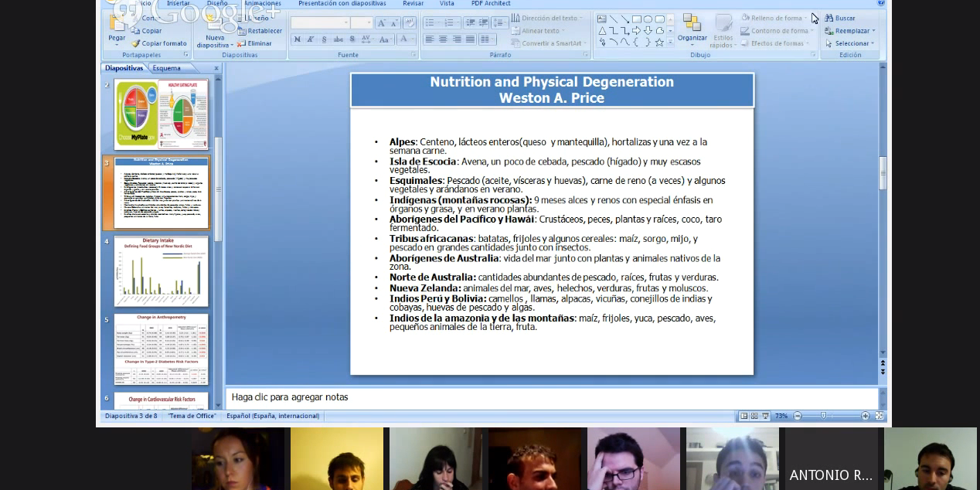
Task: Switch to the Esquema pane tab
Action: pos(166,68)
